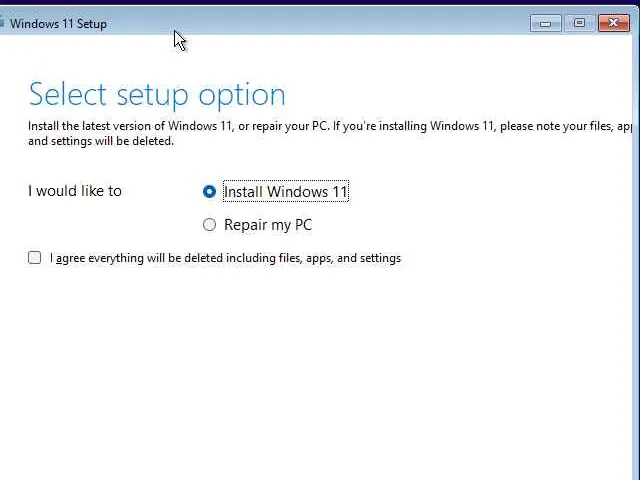The width and height of the screenshot is (640, 480).
Task: Click the Install Windows 11 option label
Action: [x=285, y=192]
